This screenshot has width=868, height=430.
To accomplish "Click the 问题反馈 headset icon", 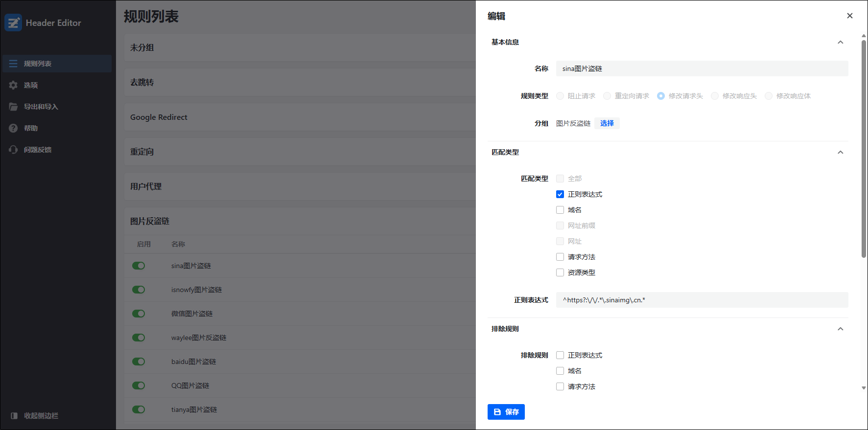I will point(13,150).
